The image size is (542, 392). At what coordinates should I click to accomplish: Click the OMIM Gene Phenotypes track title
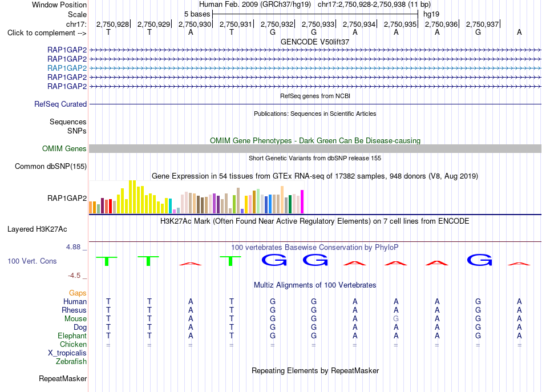coord(315,141)
